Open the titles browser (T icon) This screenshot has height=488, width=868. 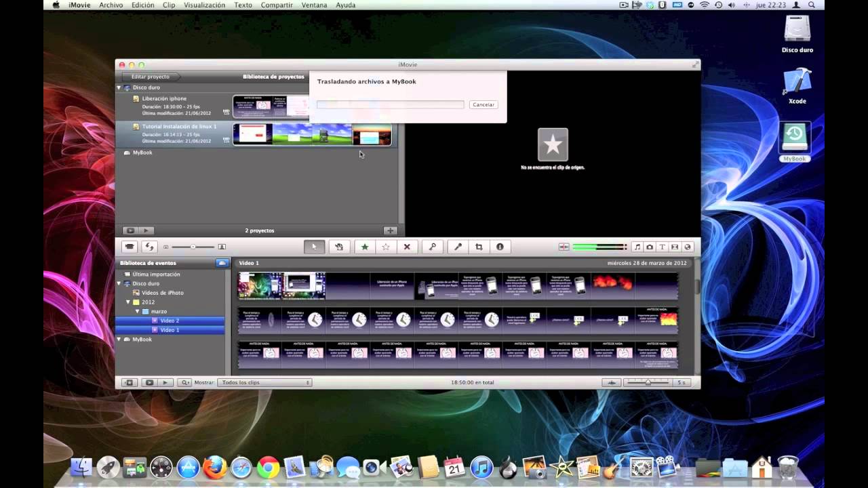[x=663, y=247]
